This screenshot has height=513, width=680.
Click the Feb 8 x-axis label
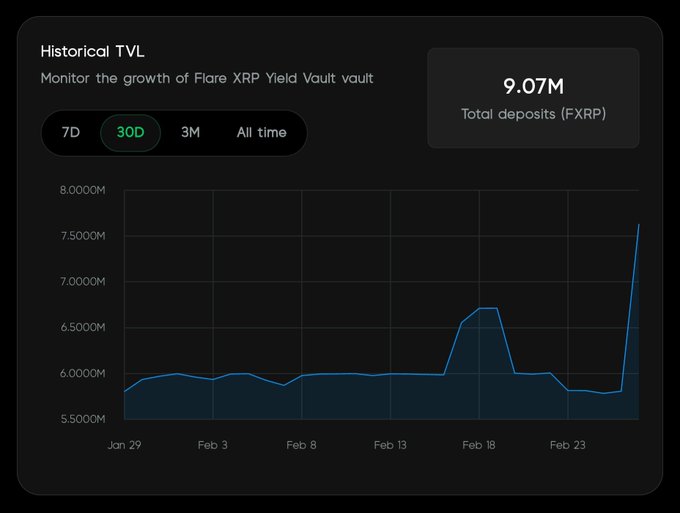coord(301,446)
